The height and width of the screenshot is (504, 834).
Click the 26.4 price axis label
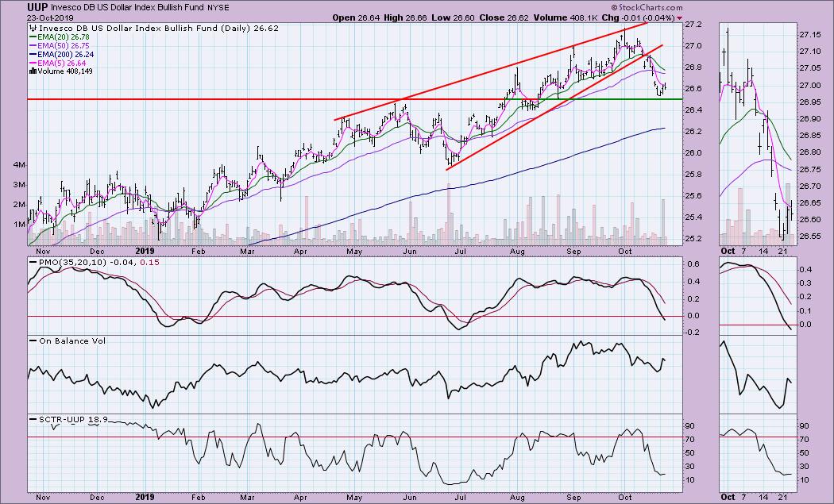click(x=693, y=110)
